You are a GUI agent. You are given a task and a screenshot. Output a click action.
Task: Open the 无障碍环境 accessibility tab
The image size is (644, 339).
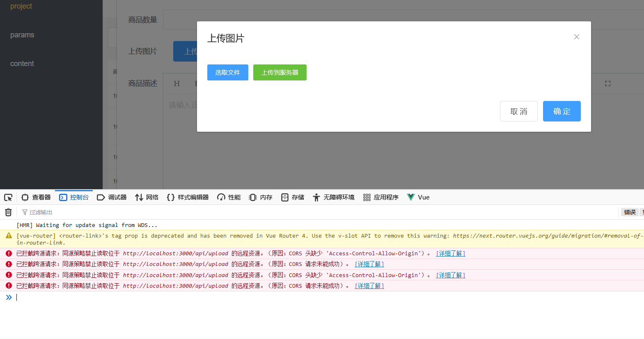pyautogui.click(x=333, y=197)
